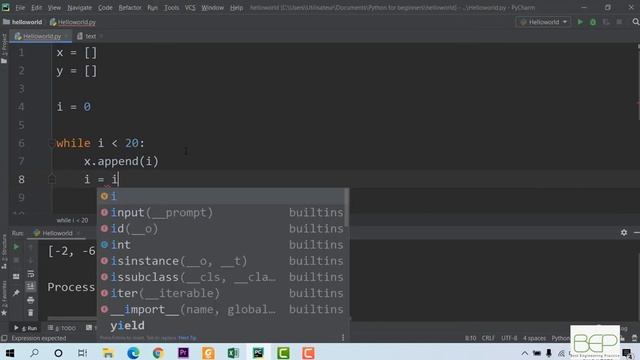Open Windows taskbar search

pos(35,353)
